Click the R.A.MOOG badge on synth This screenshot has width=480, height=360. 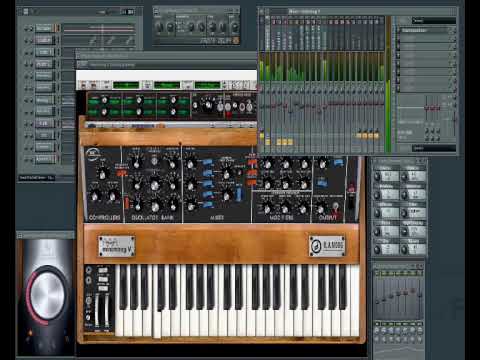click(327, 246)
